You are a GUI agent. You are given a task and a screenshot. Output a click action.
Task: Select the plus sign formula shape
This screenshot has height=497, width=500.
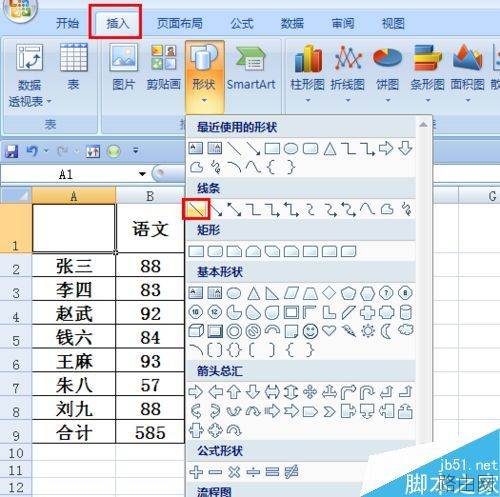pos(196,472)
